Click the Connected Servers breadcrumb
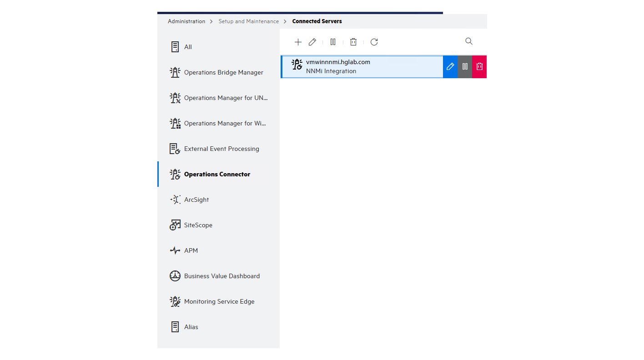Image resolution: width=644 pixels, height=360 pixels. click(317, 21)
